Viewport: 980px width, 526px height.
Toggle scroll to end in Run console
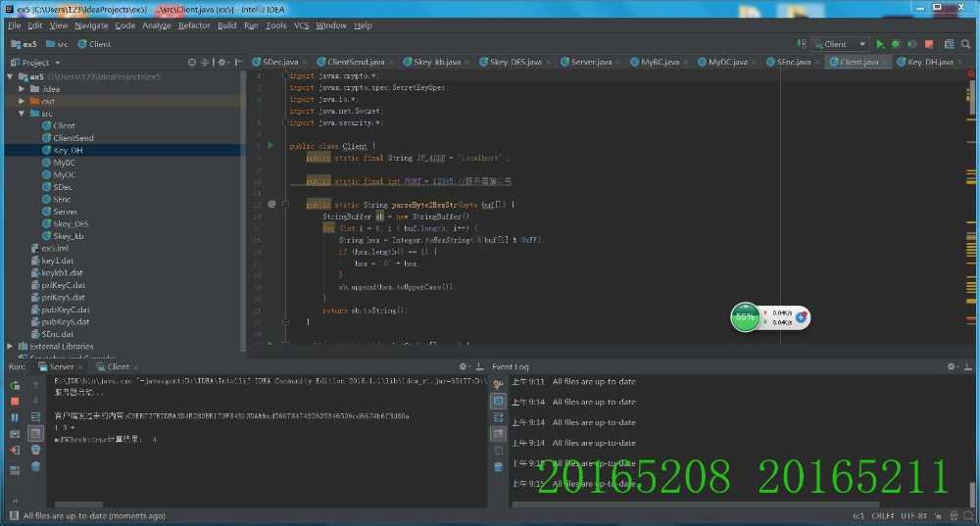click(x=35, y=433)
